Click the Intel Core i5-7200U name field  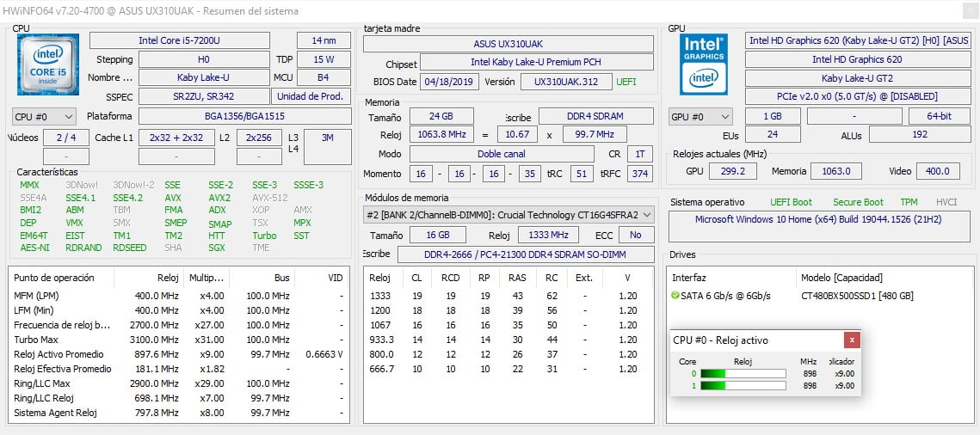(179, 40)
